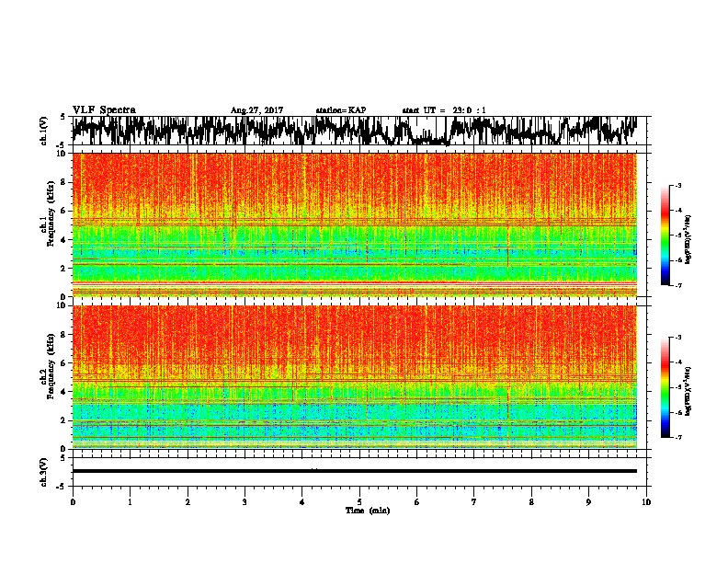Click tick label '7' on Time axis

click(474, 502)
